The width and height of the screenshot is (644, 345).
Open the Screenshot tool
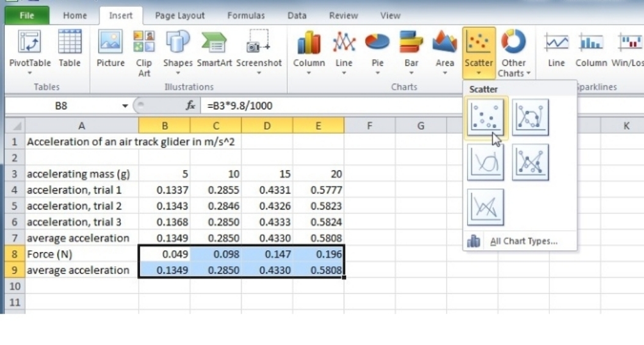coord(259,53)
